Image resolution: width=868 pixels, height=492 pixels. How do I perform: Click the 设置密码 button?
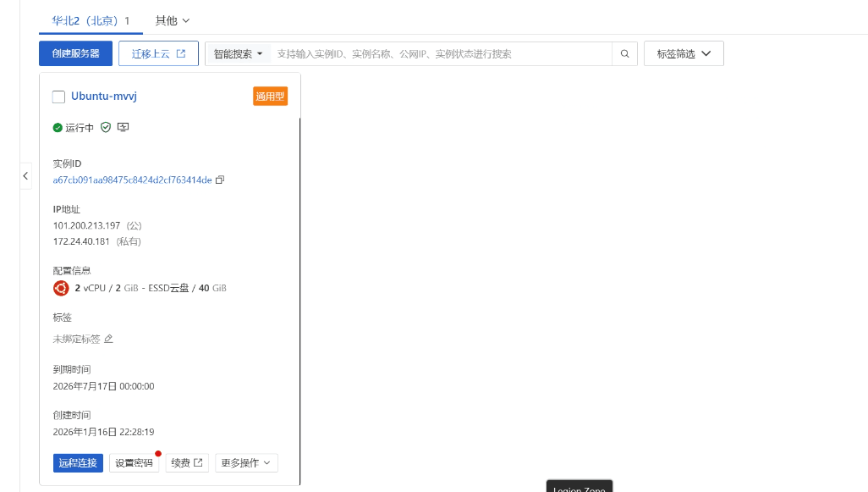(134, 463)
